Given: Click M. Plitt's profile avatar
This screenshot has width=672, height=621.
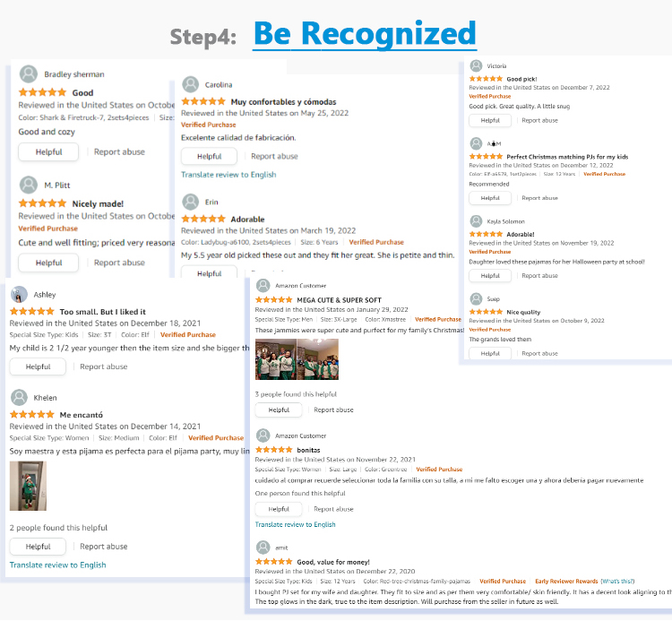Looking at the screenshot, I should [29, 185].
